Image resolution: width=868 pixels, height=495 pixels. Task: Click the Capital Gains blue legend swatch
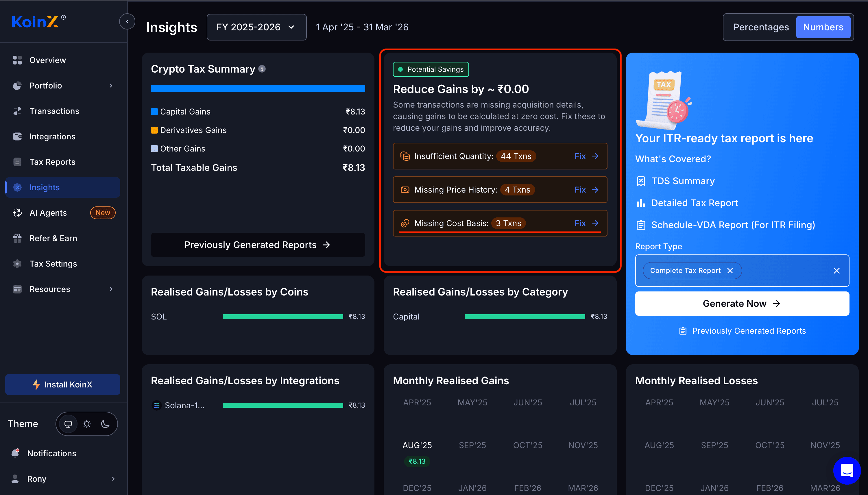click(x=154, y=112)
